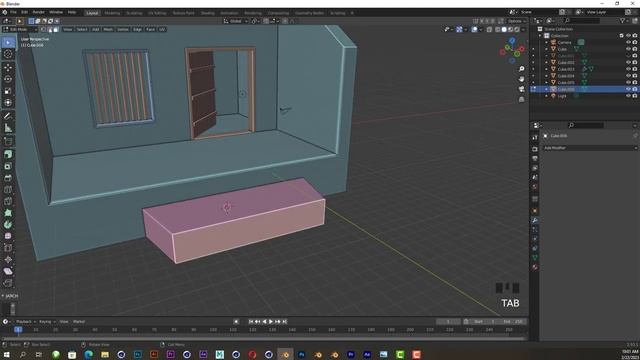The height and width of the screenshot is (360, 640).
Task: Select the Bevel tool
Action: point(8,178)
